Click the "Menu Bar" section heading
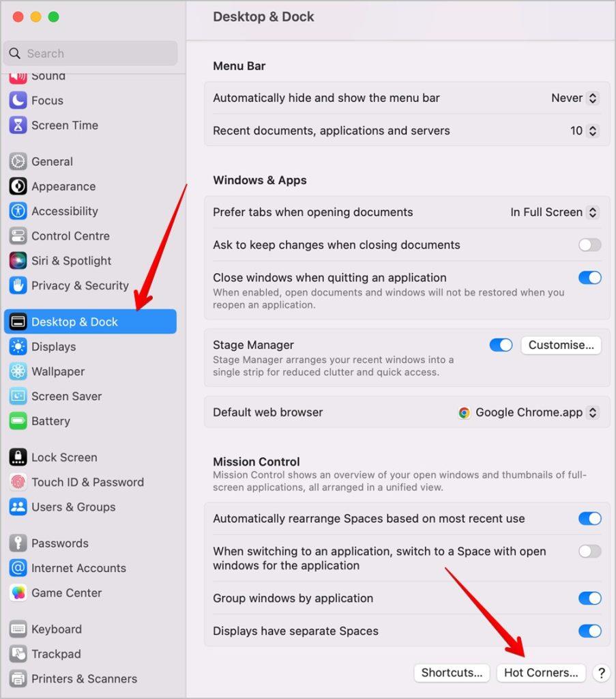 pos(239,66)
